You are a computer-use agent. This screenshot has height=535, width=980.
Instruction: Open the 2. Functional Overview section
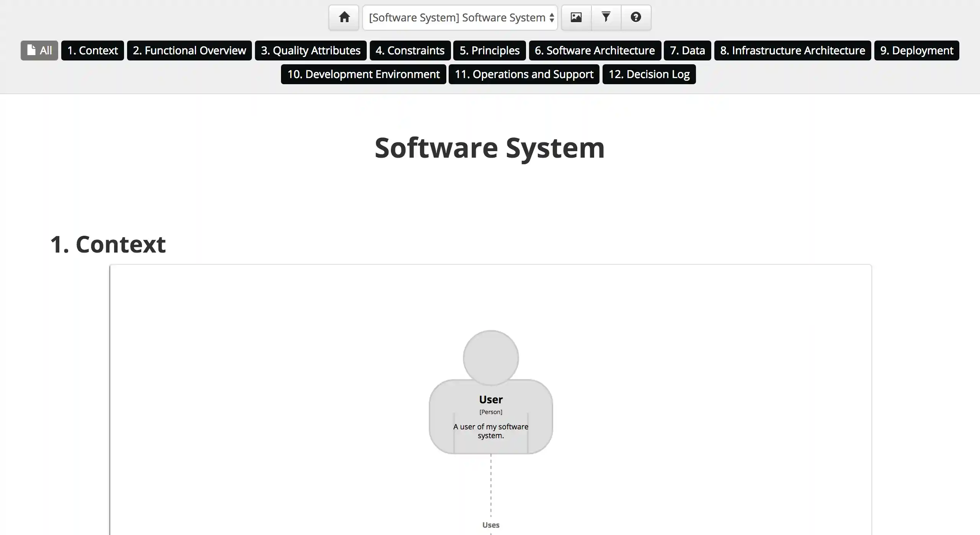point(189,50)
